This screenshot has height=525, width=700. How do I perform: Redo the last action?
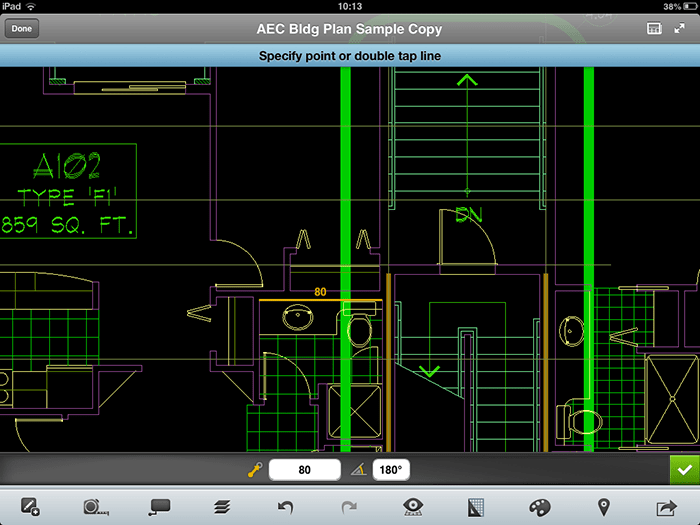coord(349,507)
